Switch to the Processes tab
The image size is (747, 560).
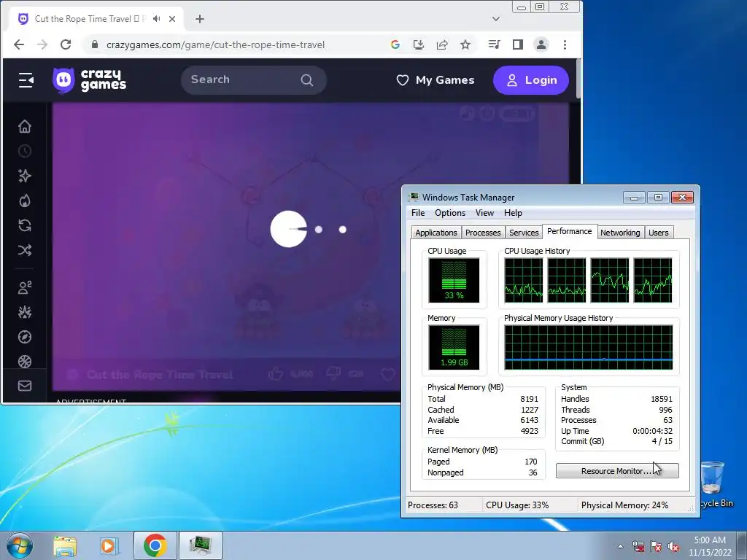point(483,233)
